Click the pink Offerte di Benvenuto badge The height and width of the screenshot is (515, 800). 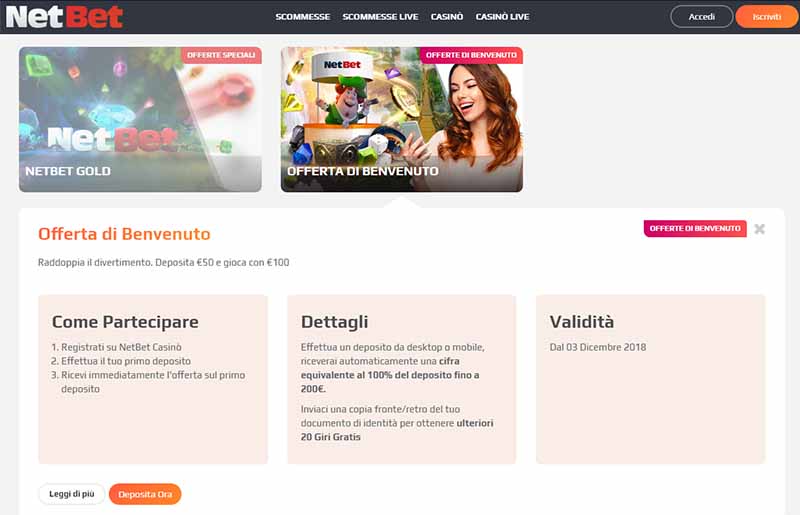pos(695,229)
